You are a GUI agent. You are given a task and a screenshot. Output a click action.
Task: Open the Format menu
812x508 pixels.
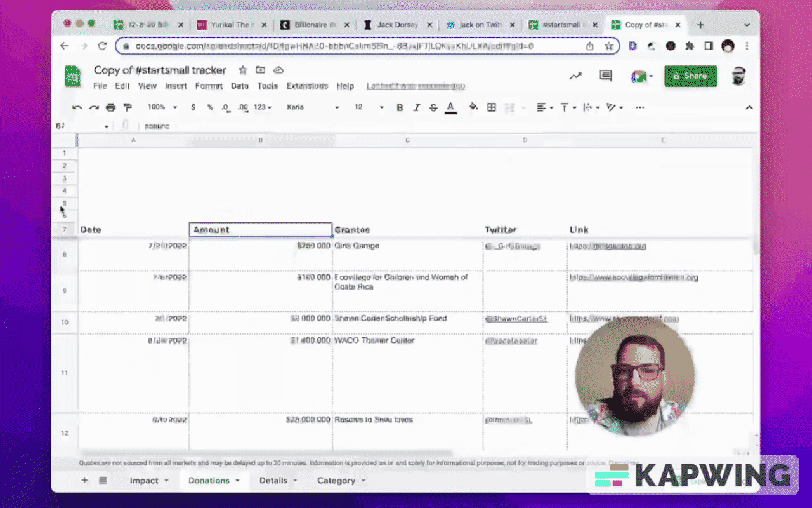coord(209,86)
